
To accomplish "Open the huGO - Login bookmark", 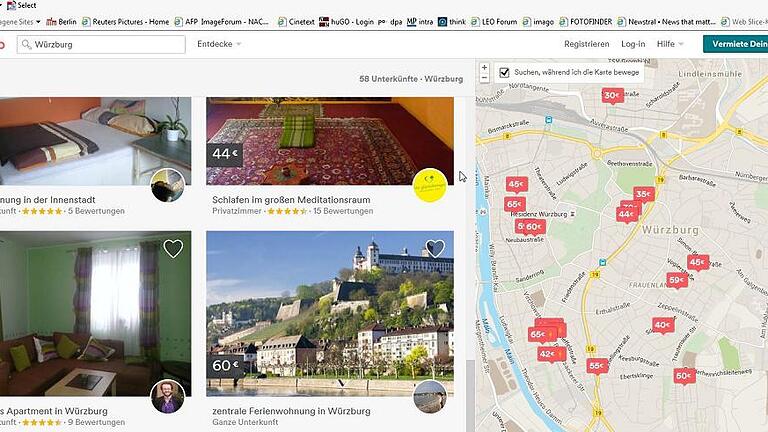I will [346, 22].
